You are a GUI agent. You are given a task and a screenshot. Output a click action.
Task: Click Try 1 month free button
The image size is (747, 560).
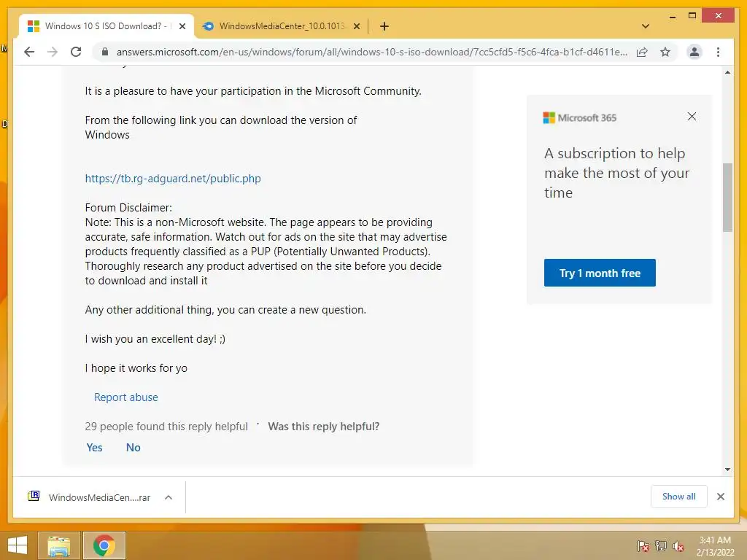point(600,273)
